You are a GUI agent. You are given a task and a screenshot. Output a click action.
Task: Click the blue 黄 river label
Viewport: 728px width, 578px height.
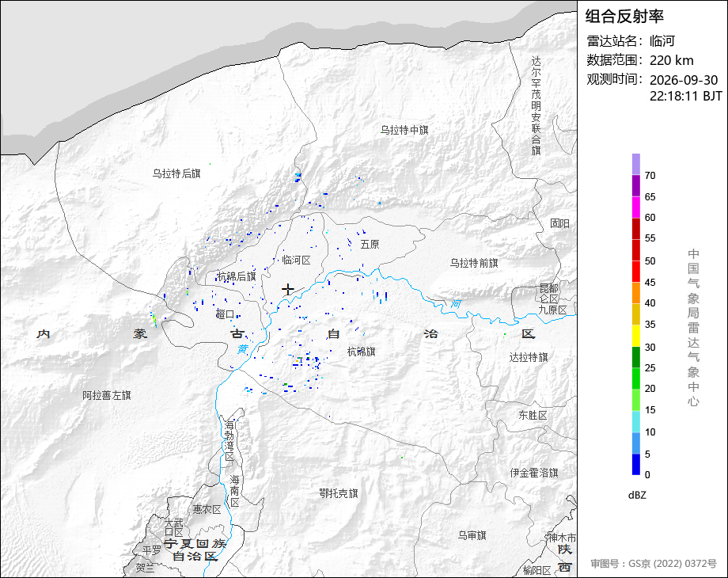click(x=242, y=349)
